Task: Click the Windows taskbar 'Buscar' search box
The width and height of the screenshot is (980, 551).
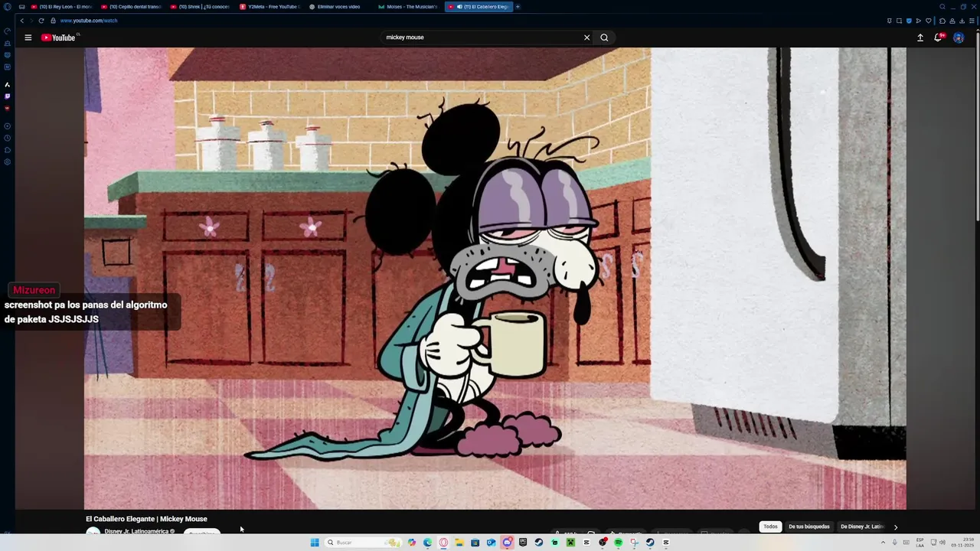Action: coord(364,543)
